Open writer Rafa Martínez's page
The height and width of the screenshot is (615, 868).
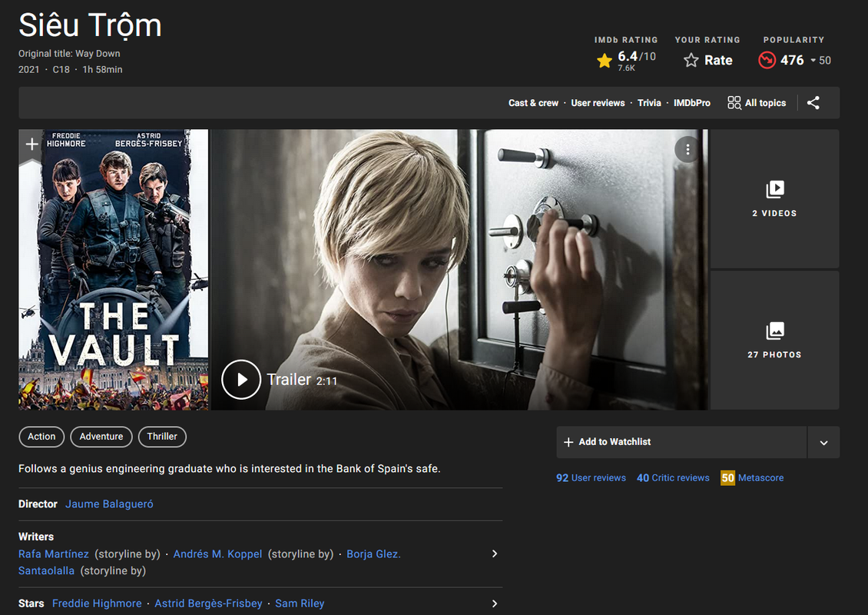pyautogui.click(x=53, y=554)
